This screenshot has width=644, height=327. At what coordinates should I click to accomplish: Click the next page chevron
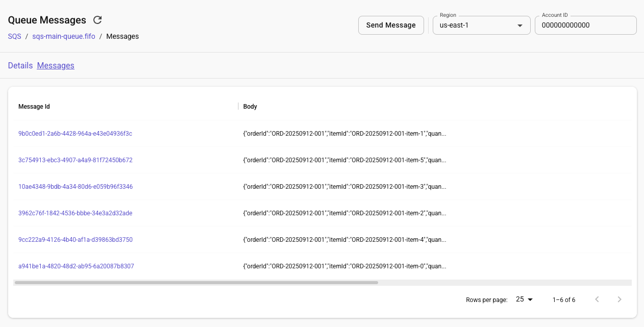[x=620, y=299]
